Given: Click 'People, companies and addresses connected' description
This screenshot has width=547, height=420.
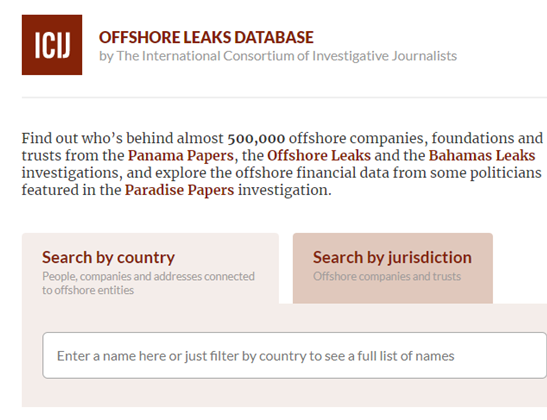Looking at the screenshot, I should pyautogui.click(x=148, y=276).
